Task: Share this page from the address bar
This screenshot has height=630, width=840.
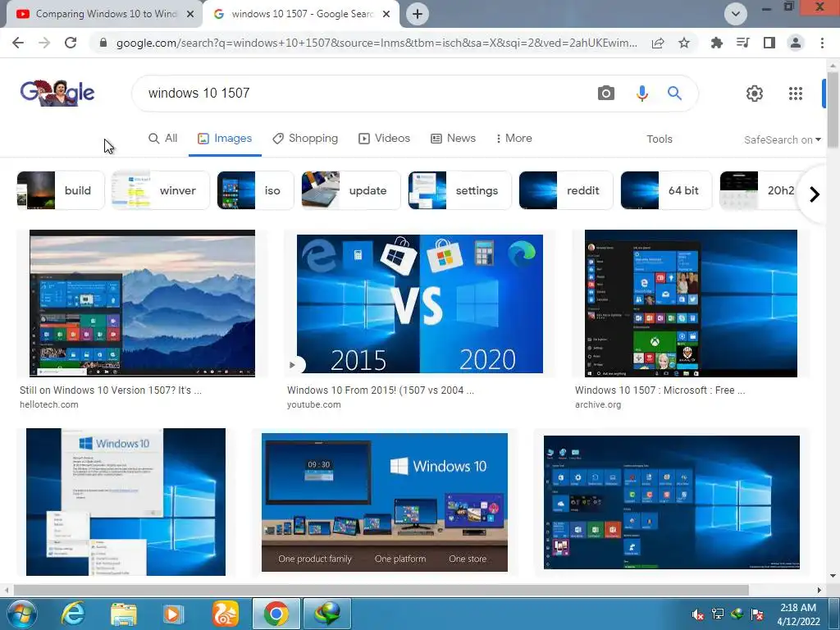Action: coord(658,43)
